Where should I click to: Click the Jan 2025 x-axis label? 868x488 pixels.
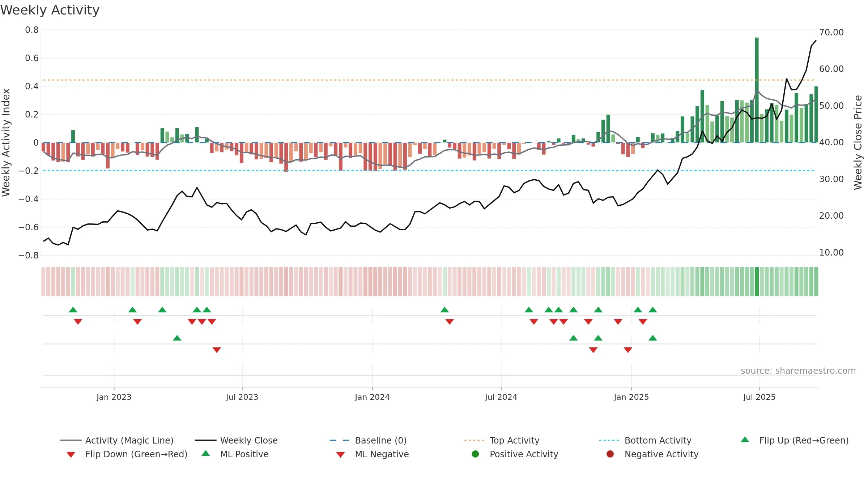631,397
